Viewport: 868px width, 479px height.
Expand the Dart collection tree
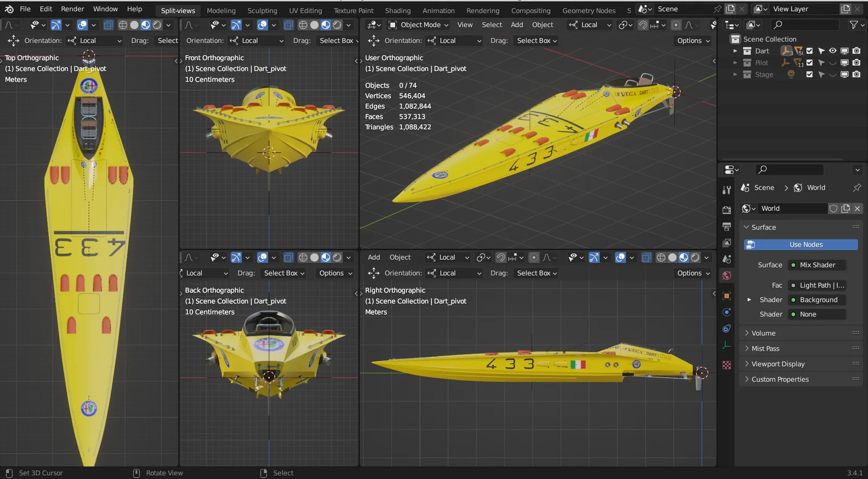(735, 51)
